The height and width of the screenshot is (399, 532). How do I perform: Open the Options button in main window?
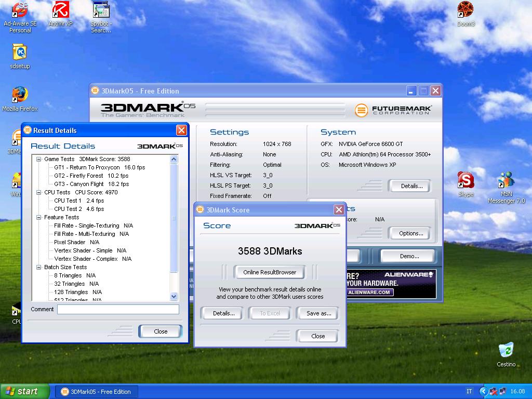[411, 233]
